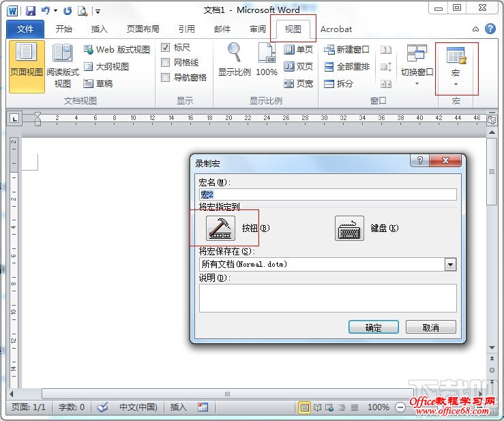504x421 pixels.
Task: Click the tab selector L button on ruler
Action: (14, 119)
